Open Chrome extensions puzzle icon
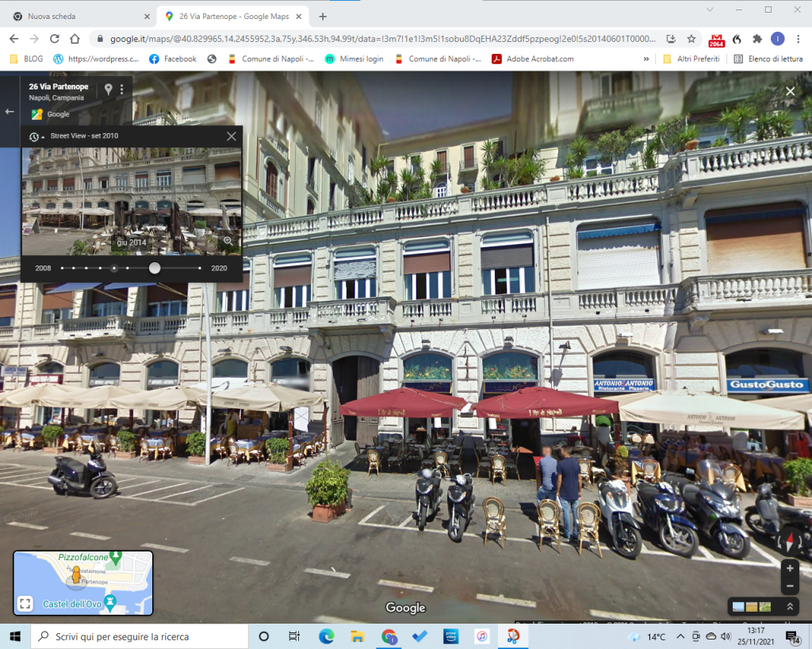812x649 pixels. [756, 39]
